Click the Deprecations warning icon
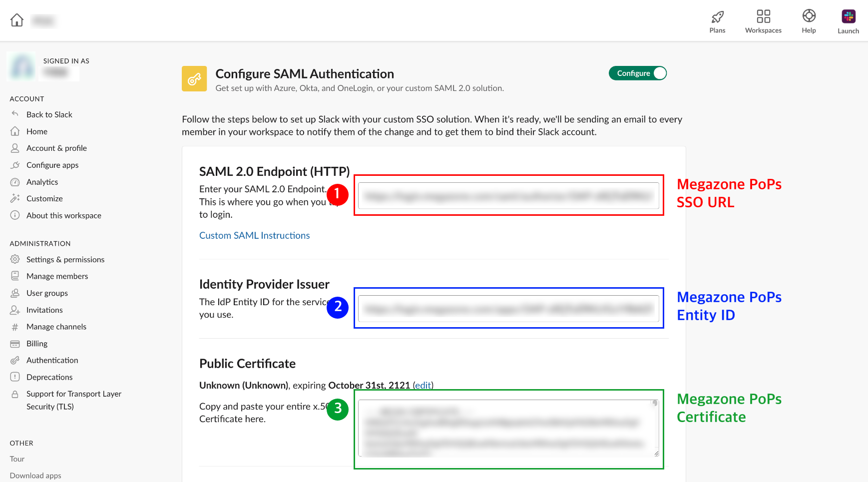This screenshot has height=482, width=868. (15, 377)
